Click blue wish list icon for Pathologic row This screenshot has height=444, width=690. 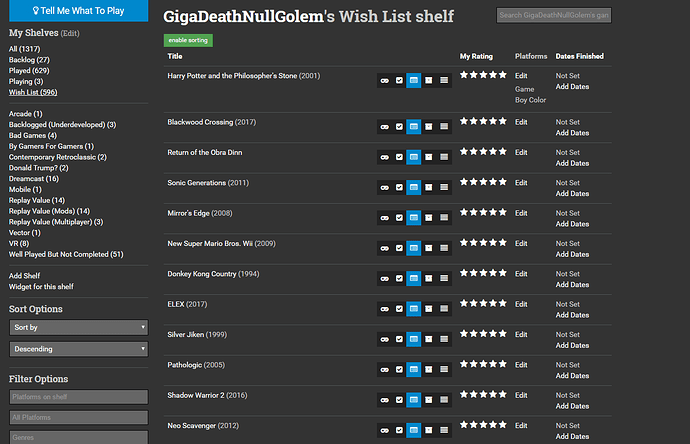[414, 370]
